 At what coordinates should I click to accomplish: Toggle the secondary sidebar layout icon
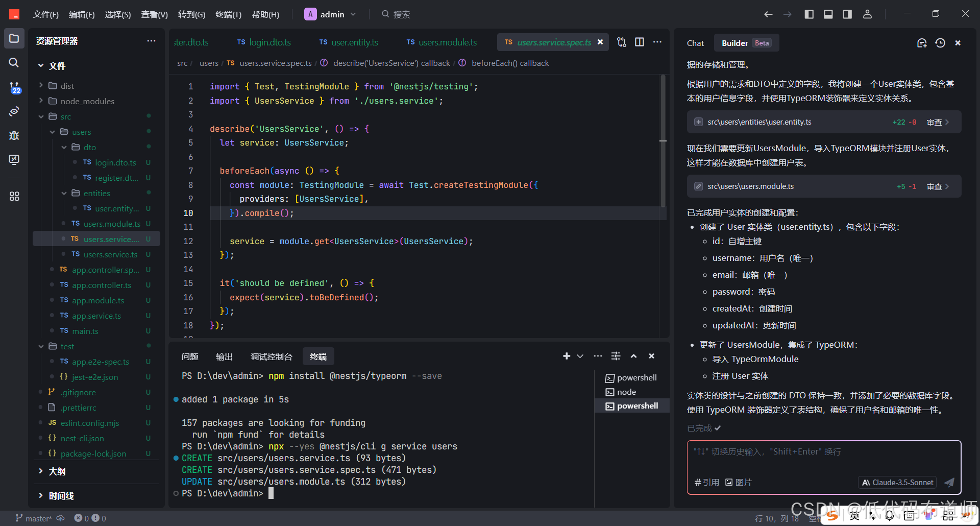(x=847, y=14)
